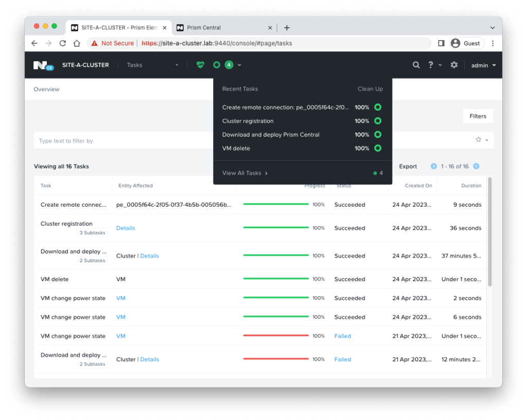Click Clean Up in Recent Tasks
This screenshot has width=527, height=420.
tap(370, 89)
